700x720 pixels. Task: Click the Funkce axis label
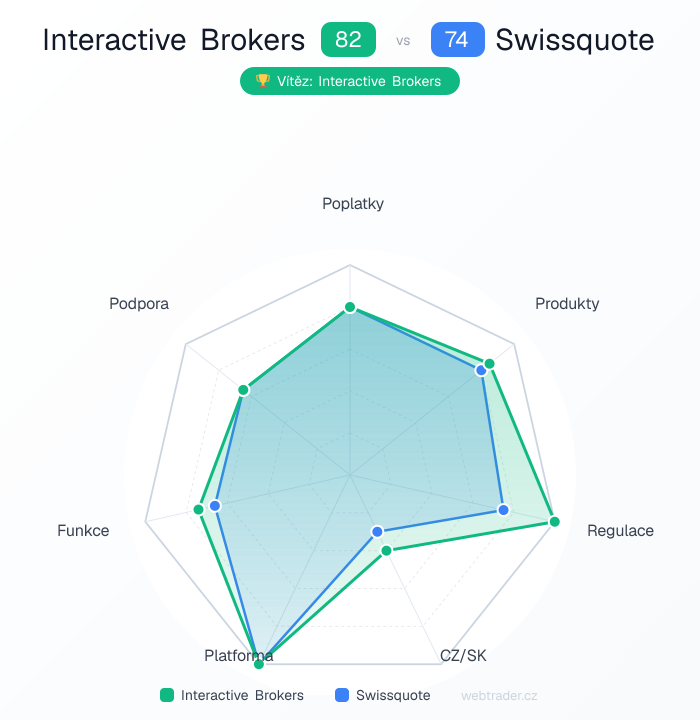(x=83, y=531)
